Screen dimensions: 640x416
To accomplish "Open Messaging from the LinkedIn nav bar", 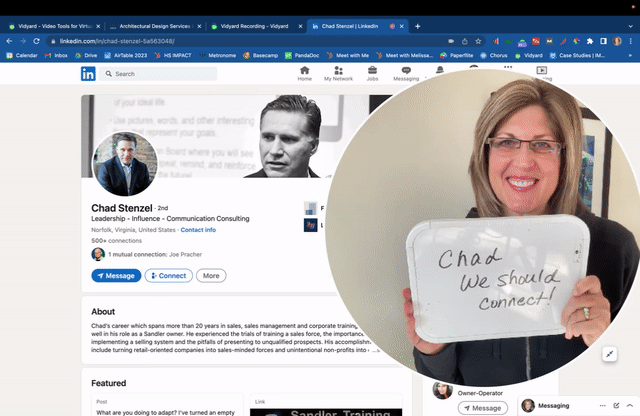I will 406,73.
